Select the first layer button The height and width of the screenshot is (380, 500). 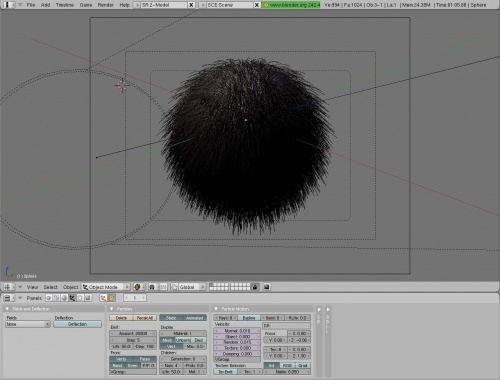click(x=211, y=285)
